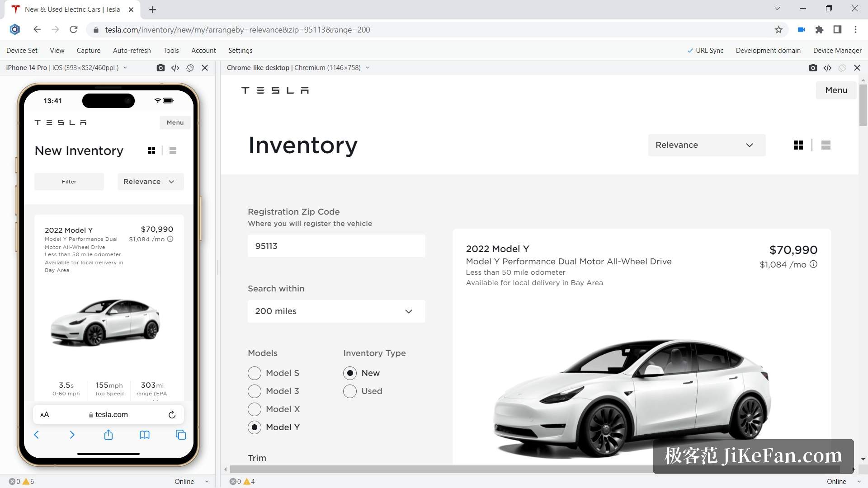868x488 pixels.
Task: Switch desktop inventory to grid view
Action: point(798,145)
